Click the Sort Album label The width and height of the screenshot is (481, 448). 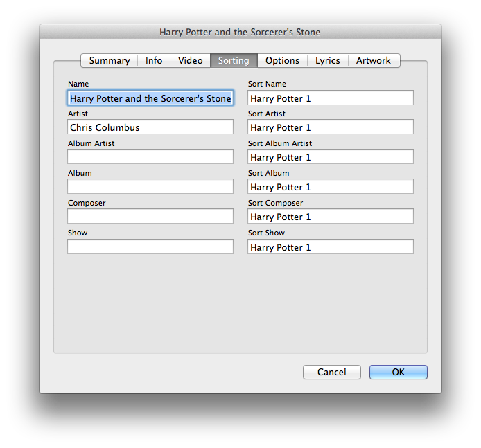click(x=268, y=173)
